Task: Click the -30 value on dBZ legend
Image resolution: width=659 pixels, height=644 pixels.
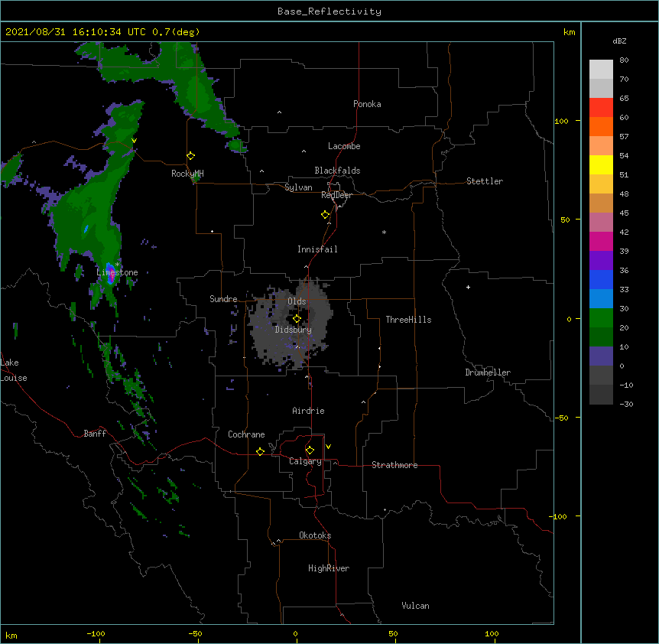Action: (626, 405)
